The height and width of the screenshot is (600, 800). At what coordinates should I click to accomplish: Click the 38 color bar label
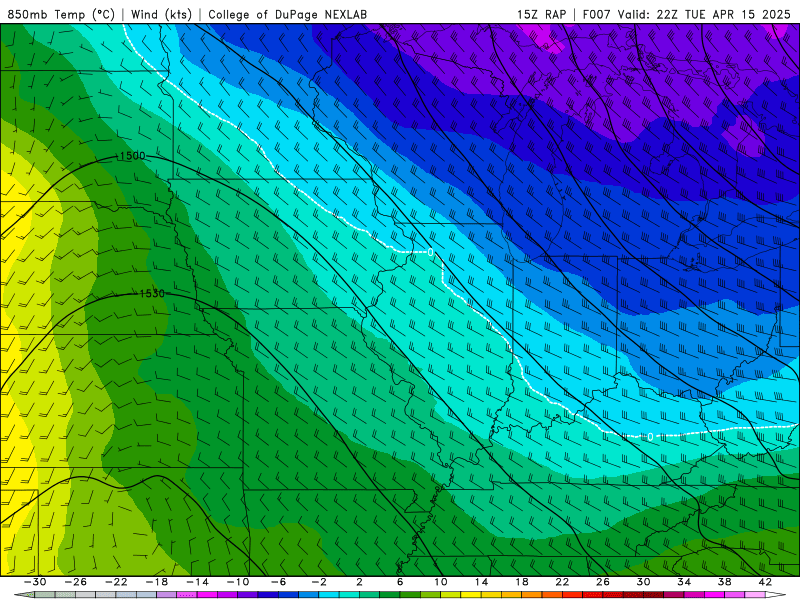724,582
